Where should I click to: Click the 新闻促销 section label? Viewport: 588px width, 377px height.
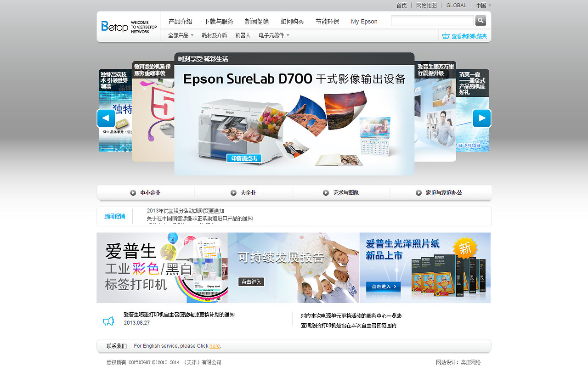[x=114, y=216]
